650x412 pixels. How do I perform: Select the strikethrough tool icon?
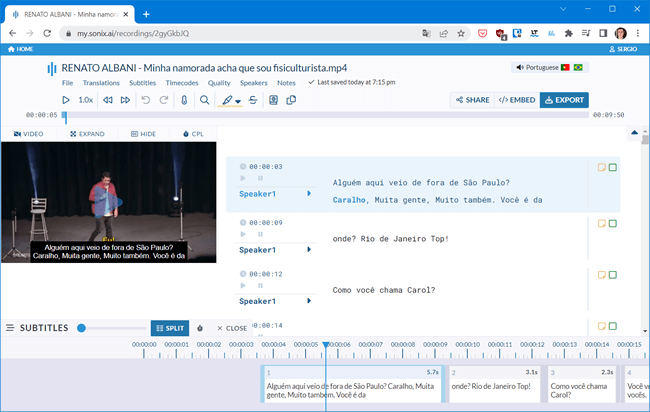coord(253,100)
